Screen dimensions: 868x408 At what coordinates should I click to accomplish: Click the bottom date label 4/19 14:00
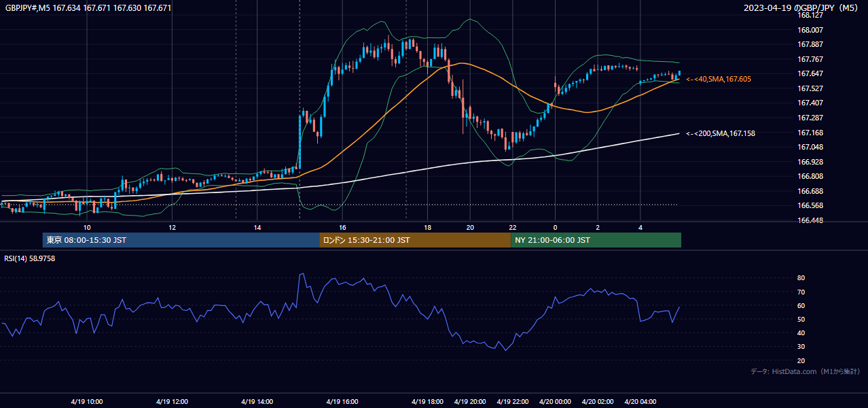click(x=257, y=402)
